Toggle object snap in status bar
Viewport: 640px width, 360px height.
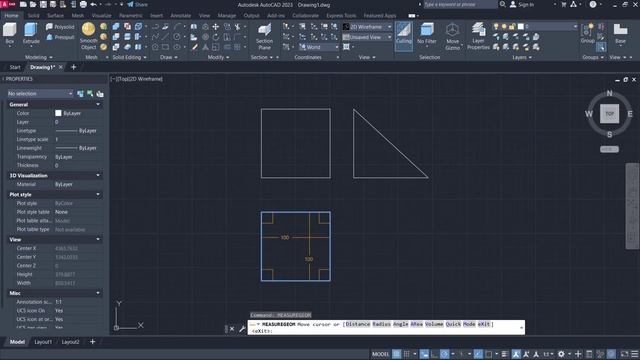pyautogui.click(x=489, y=354)
